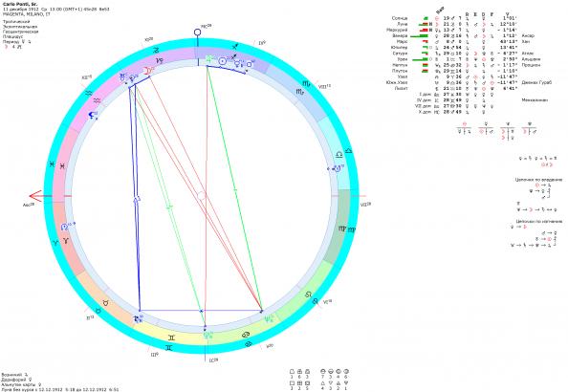Viewport: 568px width, 392px height.
Task: Click the red Ascendant arrow marker
Action: pyautogui.click(x=35, y=196)
